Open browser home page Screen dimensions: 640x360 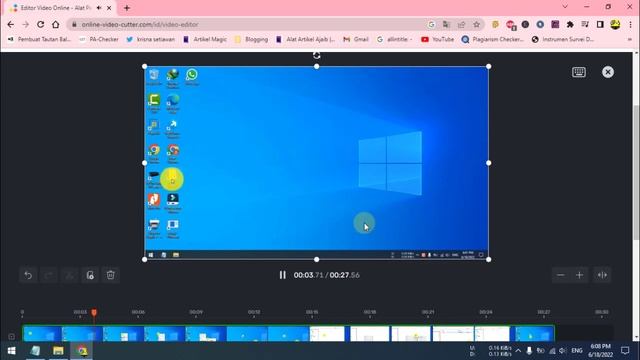tap(56, 24)
